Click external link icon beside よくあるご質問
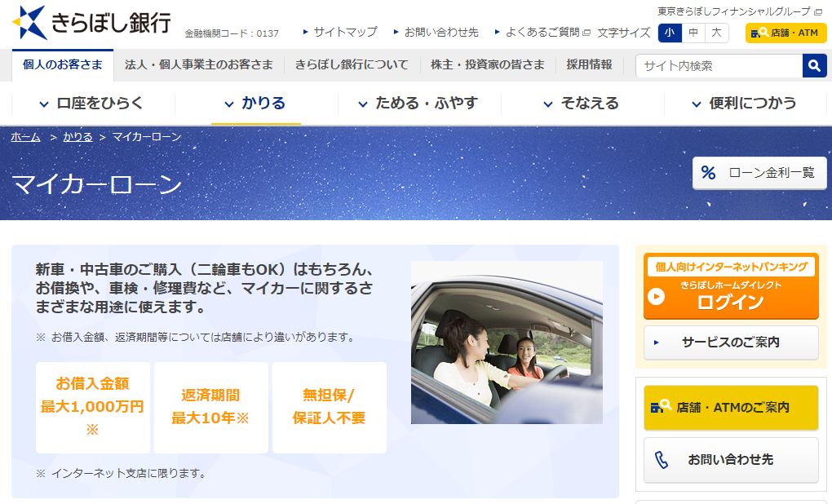Viewport: 832px width, 504px height. [586, 33]
